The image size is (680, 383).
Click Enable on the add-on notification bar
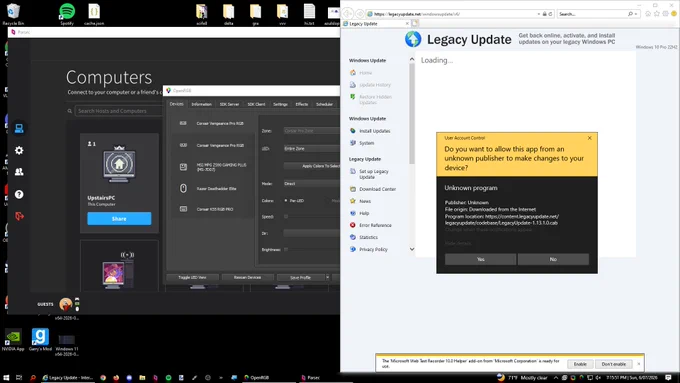(x=580, y=364)
